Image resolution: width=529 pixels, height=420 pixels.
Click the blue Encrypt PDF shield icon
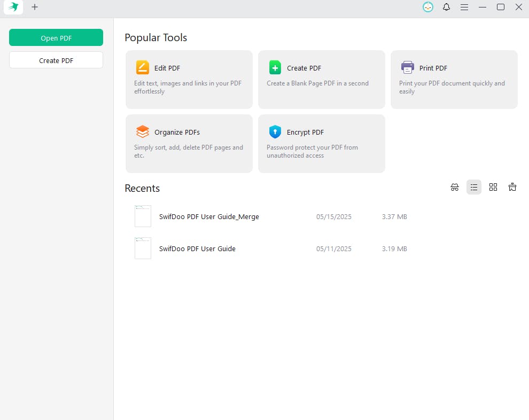pyautogui.click(x=275, y=131)
